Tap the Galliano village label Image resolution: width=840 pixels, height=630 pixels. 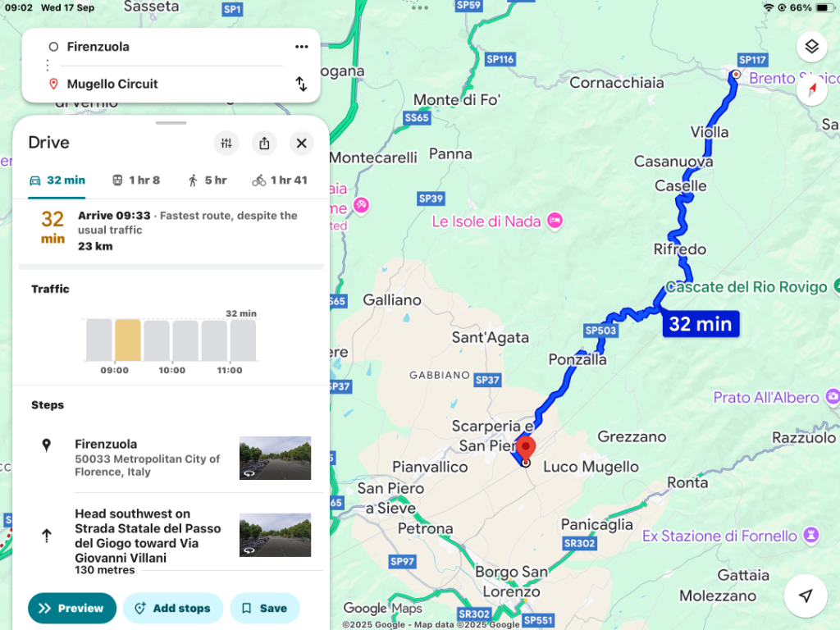click(x=392, y=300)
